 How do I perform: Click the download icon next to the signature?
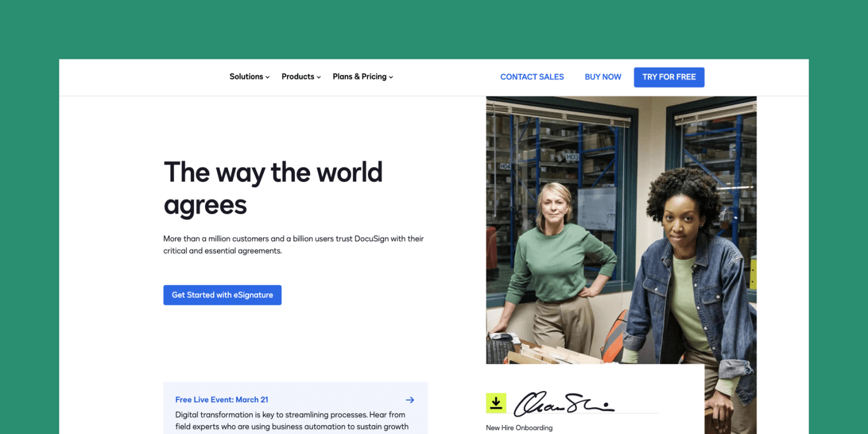pyautogui.click(x=496, y=403)
